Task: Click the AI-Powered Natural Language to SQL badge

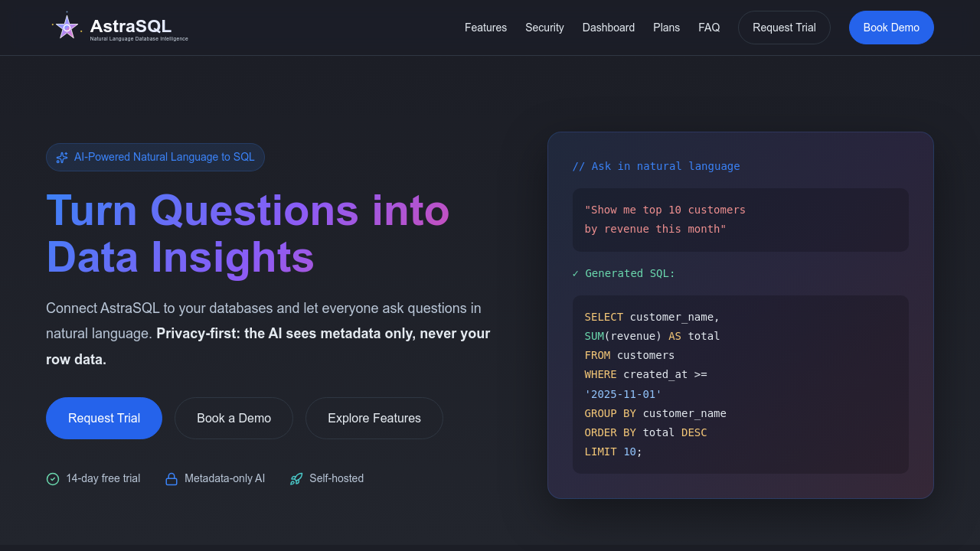Action: [155, 157]
